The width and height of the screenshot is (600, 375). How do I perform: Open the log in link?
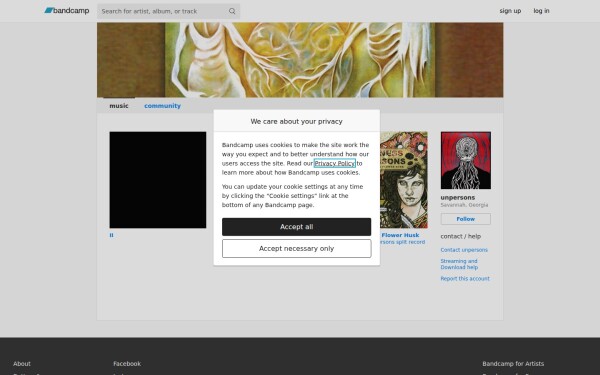[541, 11]
